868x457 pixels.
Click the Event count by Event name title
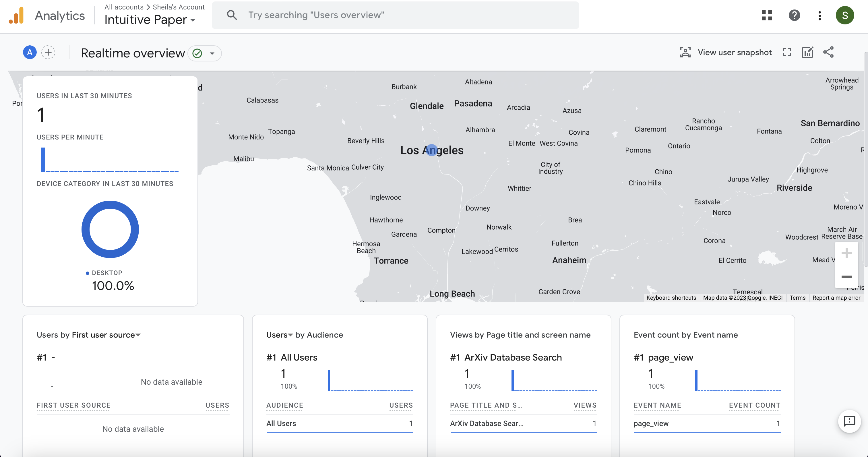tap(686, 335)
